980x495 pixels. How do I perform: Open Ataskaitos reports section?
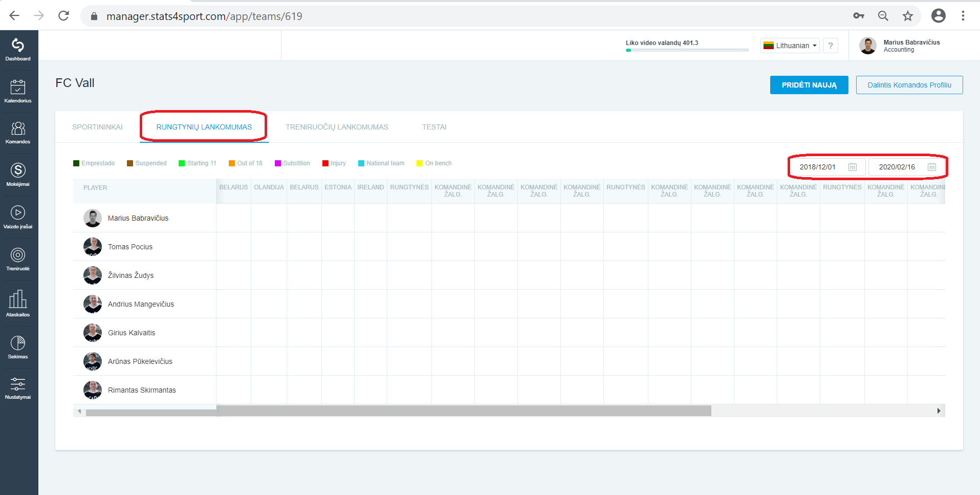[18, 303]
